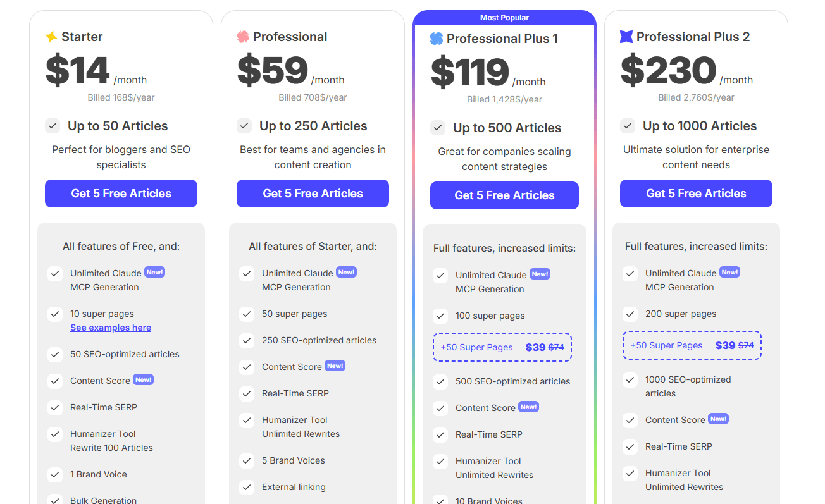This screenshot has height=504, width=825.
Task: Click the pink flower Professional plan icon
Action: 243,37
